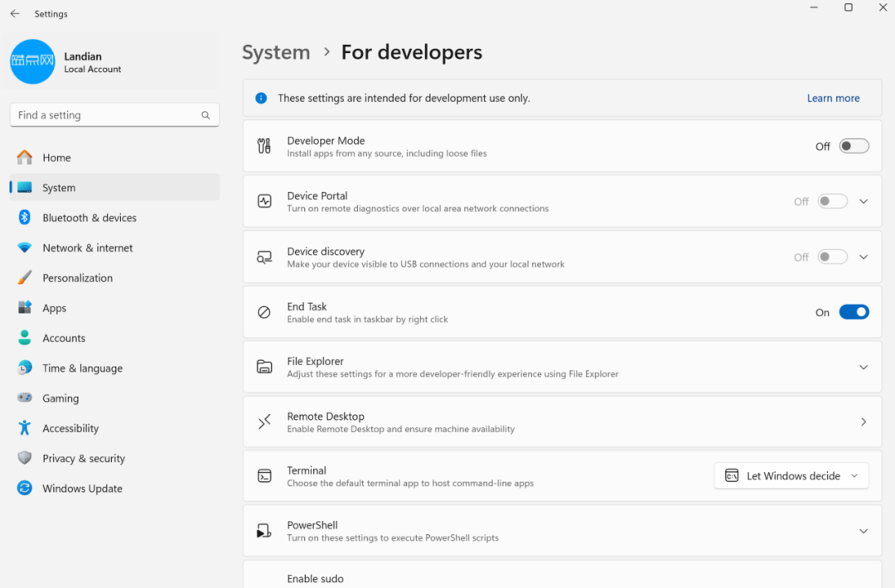Click the System breadcrumb link
Screen dimensions: 895x588
(x=276, y=52)
